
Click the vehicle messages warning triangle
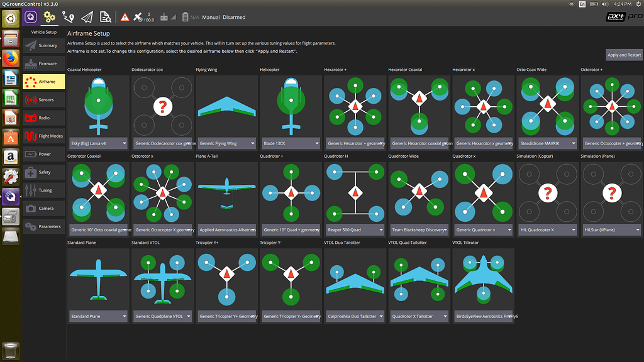[125, 17]
